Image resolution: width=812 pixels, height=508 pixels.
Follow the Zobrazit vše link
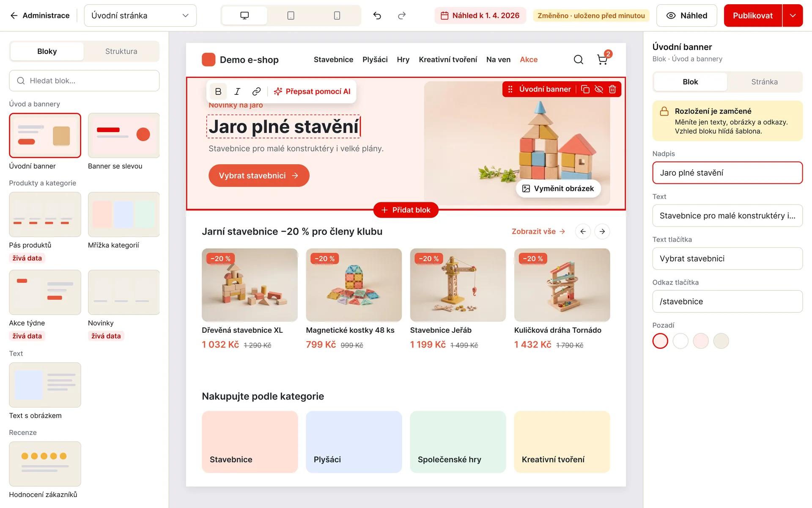point(538,232)
